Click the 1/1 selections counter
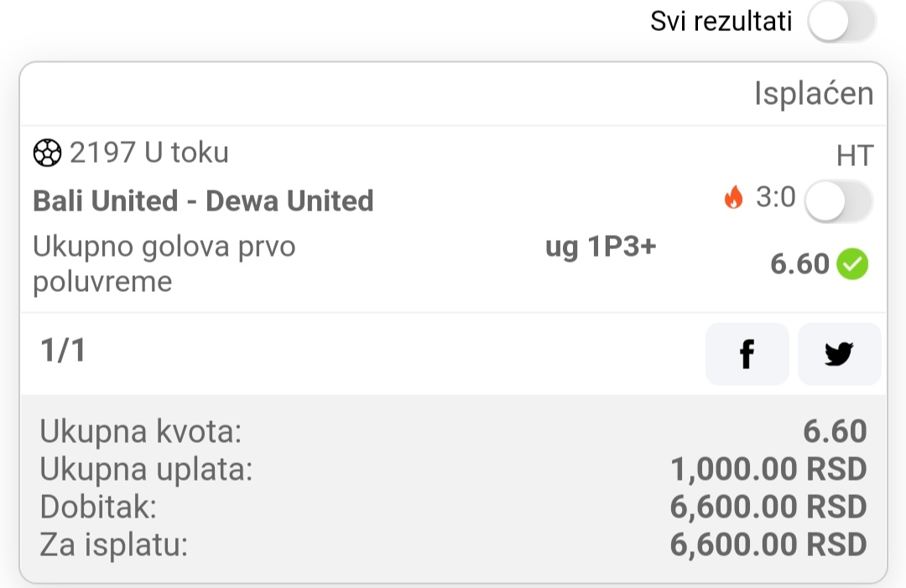 [x=63, y=350]
